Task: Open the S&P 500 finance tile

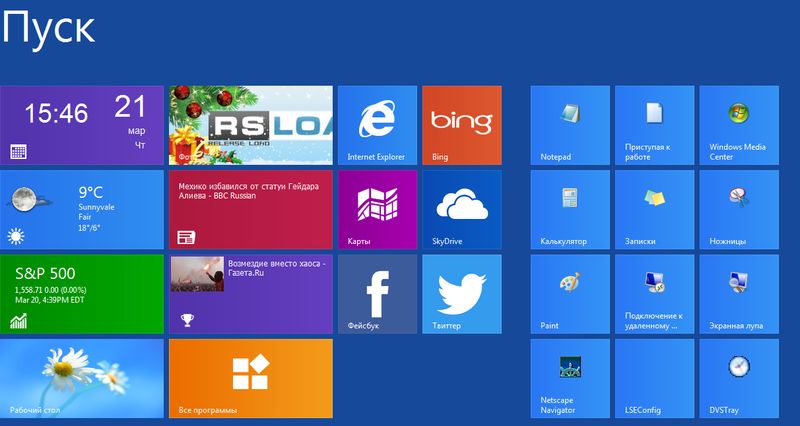Action: (x=82, y=294)
